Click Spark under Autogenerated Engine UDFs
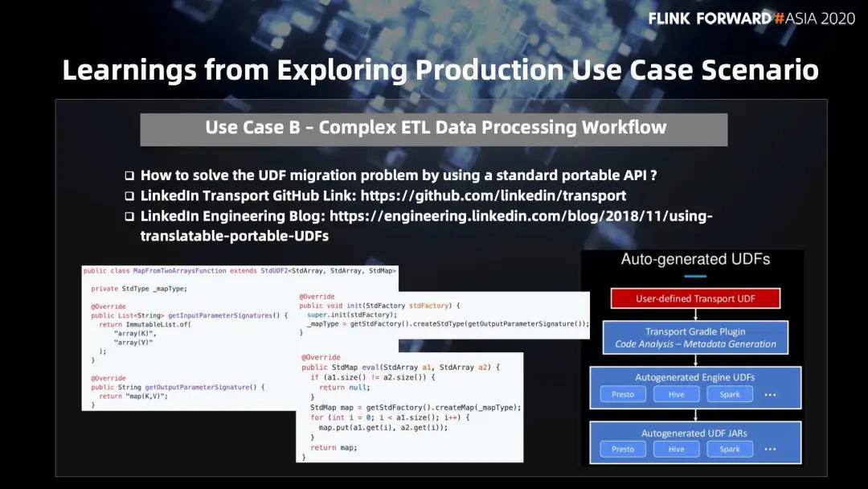 (x=730, y=394)
